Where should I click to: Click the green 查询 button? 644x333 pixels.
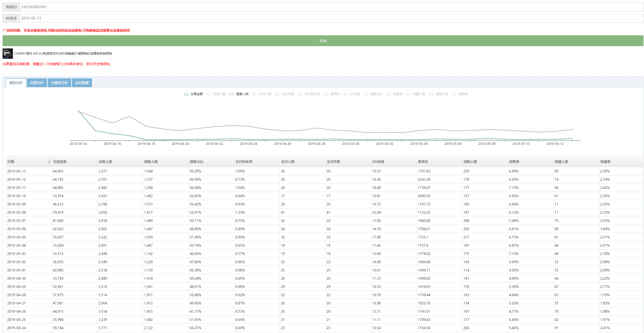point(323,41)
